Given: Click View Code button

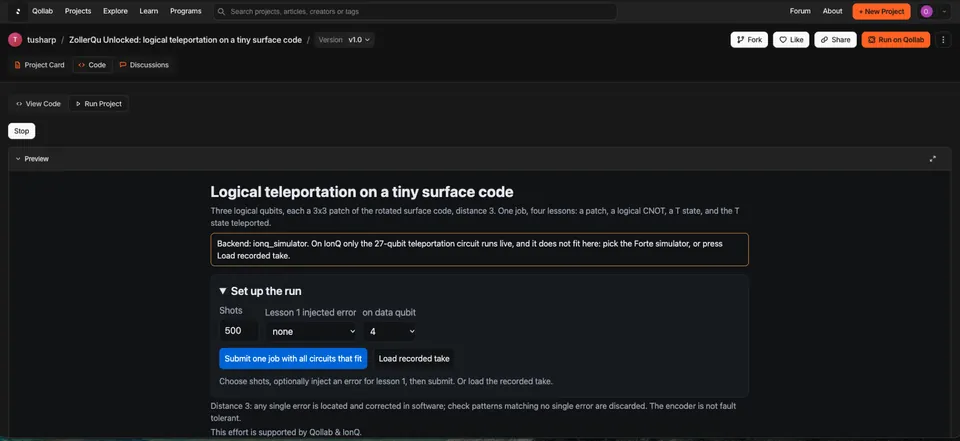Looking at the screenshot, I should coord(39,104).
